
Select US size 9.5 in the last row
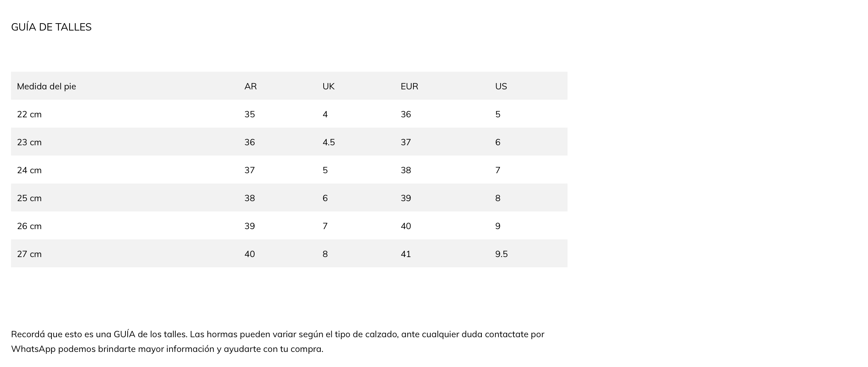501,254
